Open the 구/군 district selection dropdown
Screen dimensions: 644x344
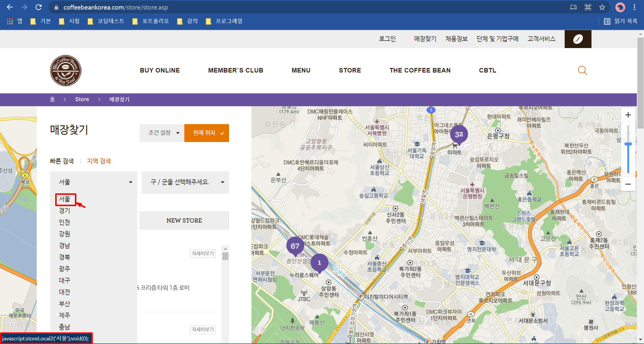(x=185, y=182)
